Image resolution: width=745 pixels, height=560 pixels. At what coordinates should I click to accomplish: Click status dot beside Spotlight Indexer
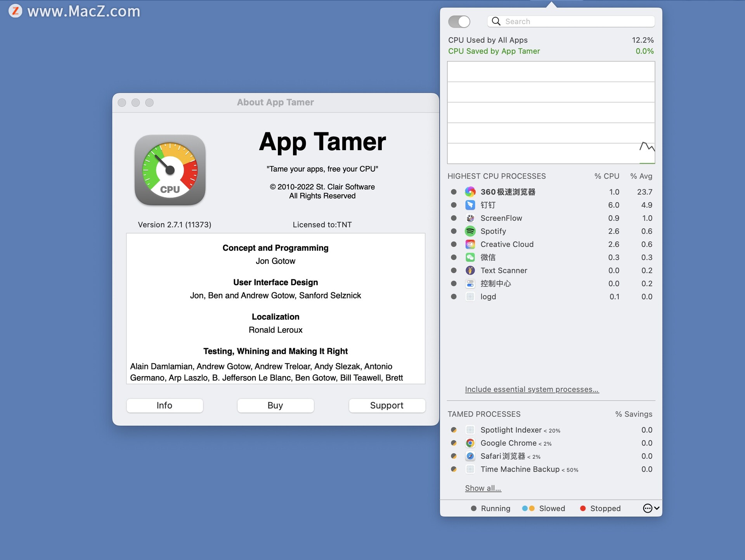click(x=454, y=430)
